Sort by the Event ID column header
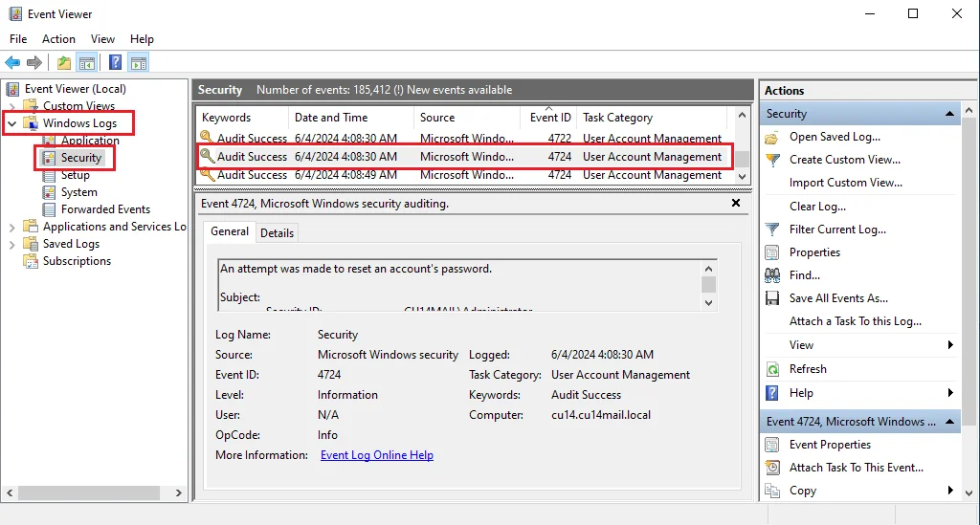 [550, 118]
